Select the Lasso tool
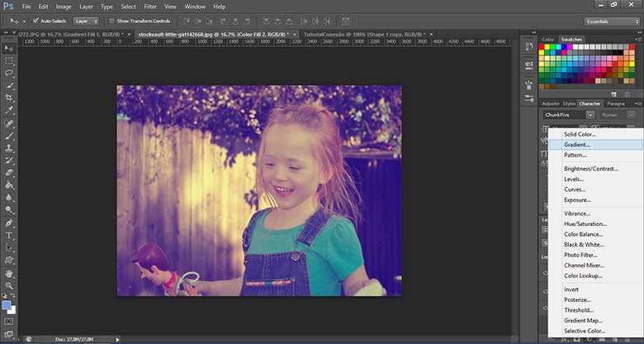Image resolution: width=644 pixels, height=344 pixels. click(9, 73)
